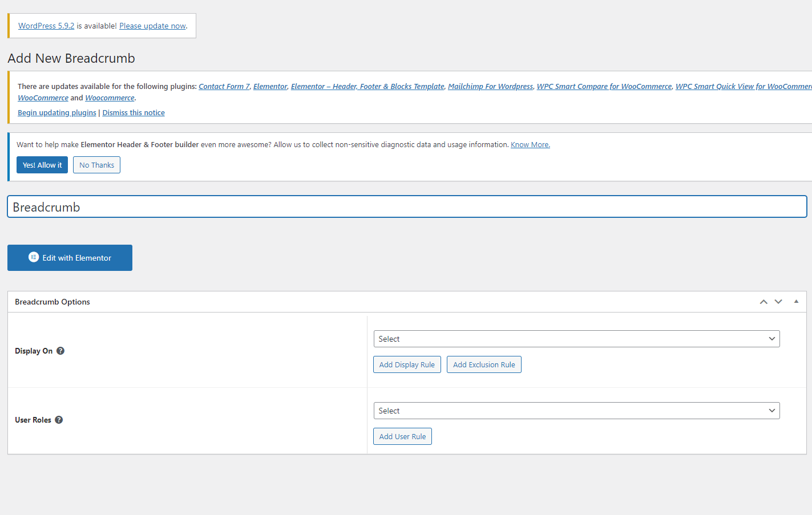The image size is (812, 515).
Task: Decline tracking with No Thanks
Action: [96, 165]
